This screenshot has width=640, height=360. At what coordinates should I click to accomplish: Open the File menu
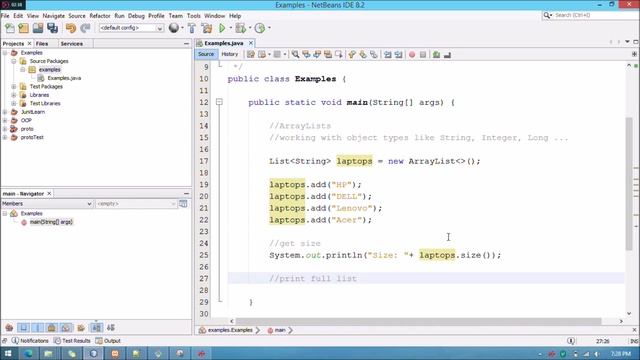5,16
